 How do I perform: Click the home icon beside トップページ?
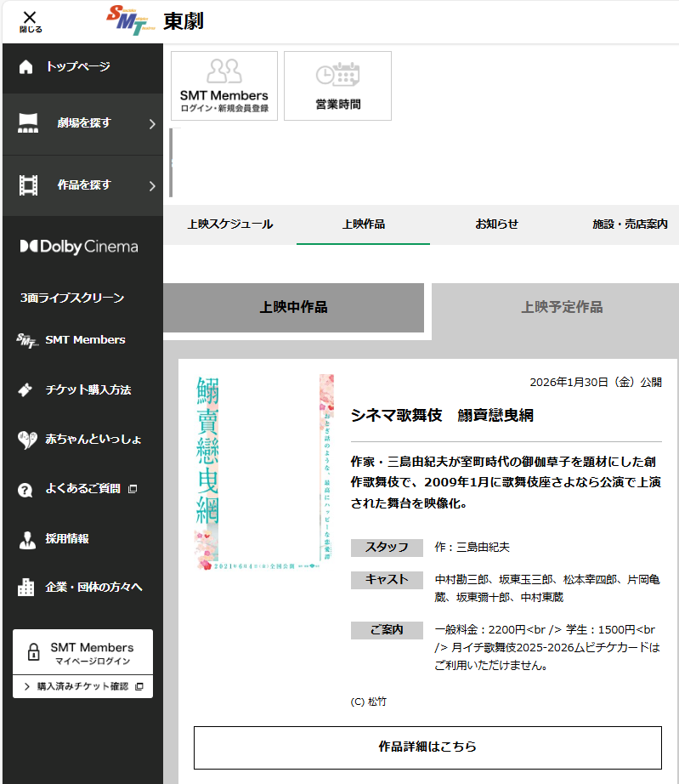click(26, 66)
